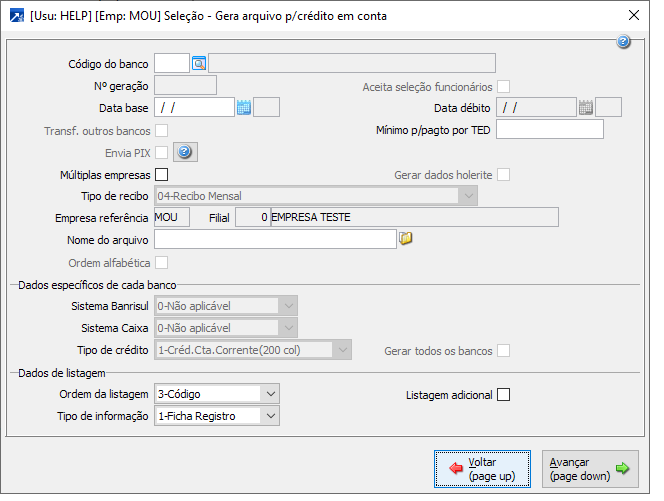The height and width of the screenshot is (501, 664).
Task: Click the Código do banco input field
Action: click(x=172, y=64)
